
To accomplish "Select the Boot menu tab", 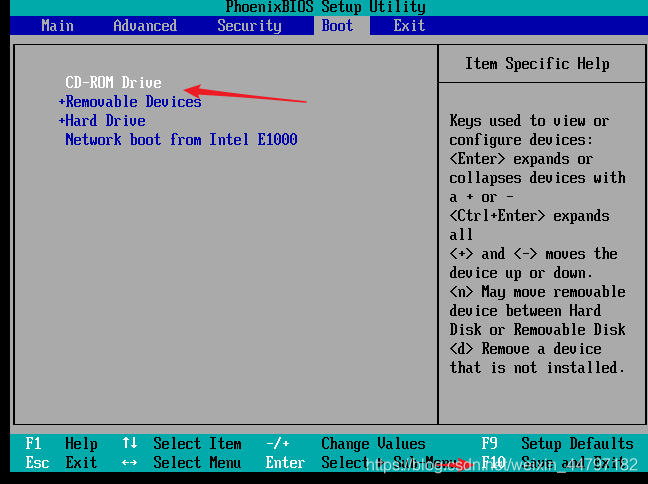I will pyautogui.click(x=341, y=26).
